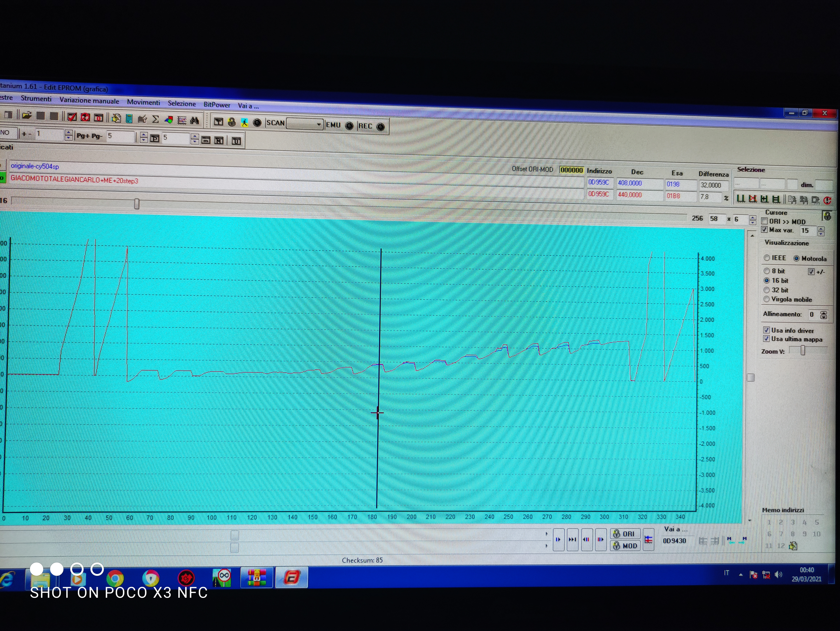840x631 pixels.
Task: Click the red X selection cancel icon
Action: (752, 199)
